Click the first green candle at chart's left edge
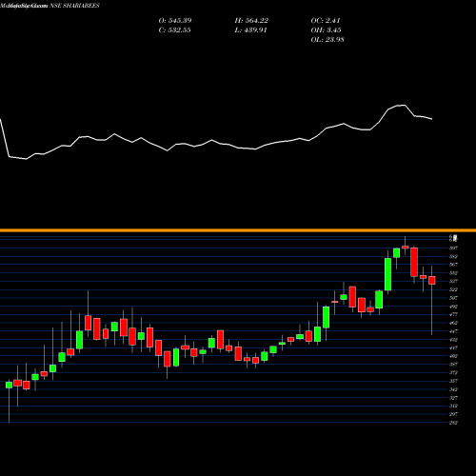Image resolution: width=476 pixels, height=476 pixels. click(9, 385)
